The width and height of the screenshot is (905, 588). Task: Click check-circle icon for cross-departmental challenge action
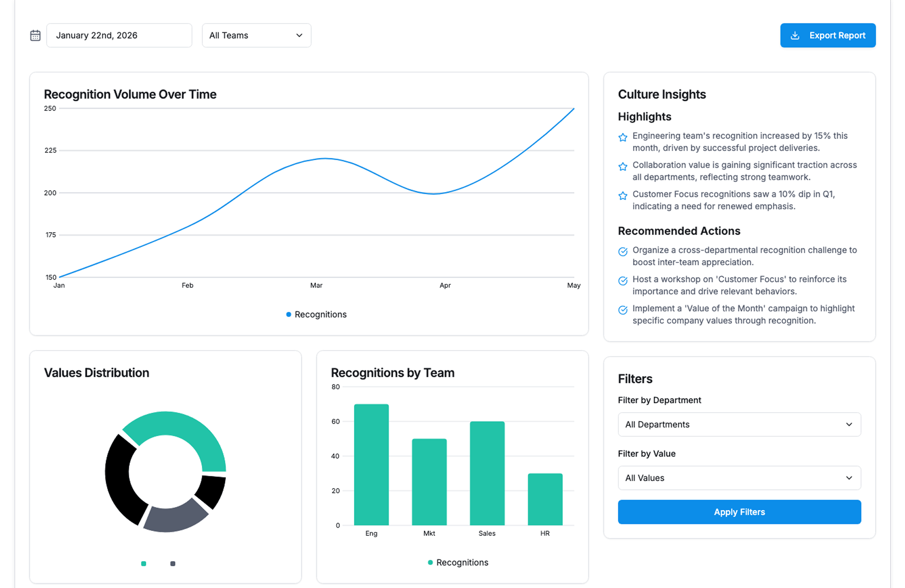coord(623,252)
